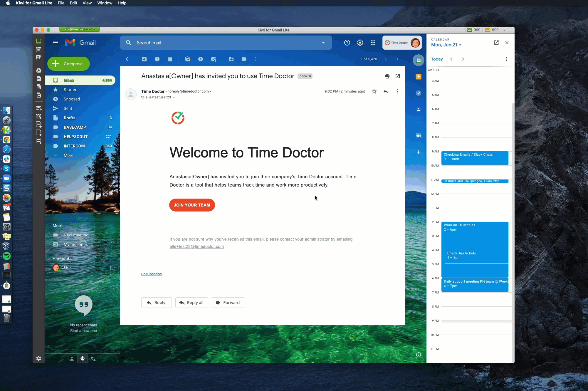Show search options dropdown arrow

click(x=323, y=43)
